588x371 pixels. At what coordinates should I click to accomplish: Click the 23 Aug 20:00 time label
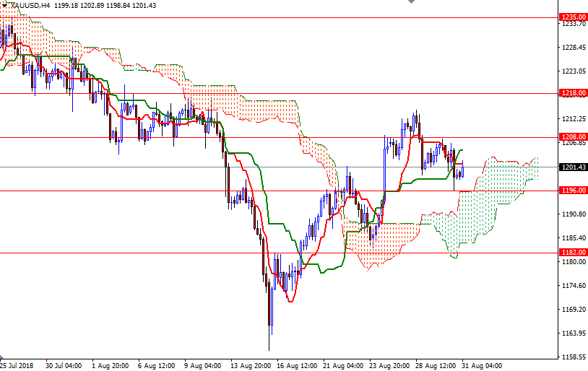tap(388, 365)
